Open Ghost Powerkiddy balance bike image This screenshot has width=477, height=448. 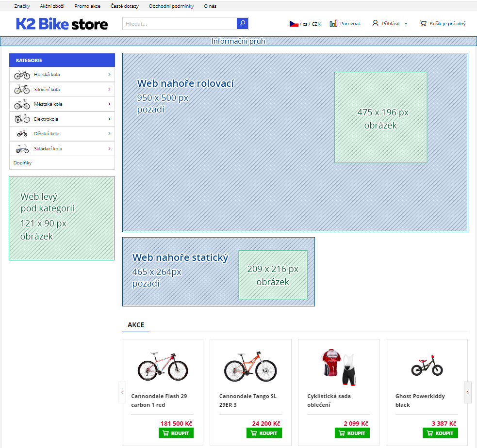tap(427, 365)
